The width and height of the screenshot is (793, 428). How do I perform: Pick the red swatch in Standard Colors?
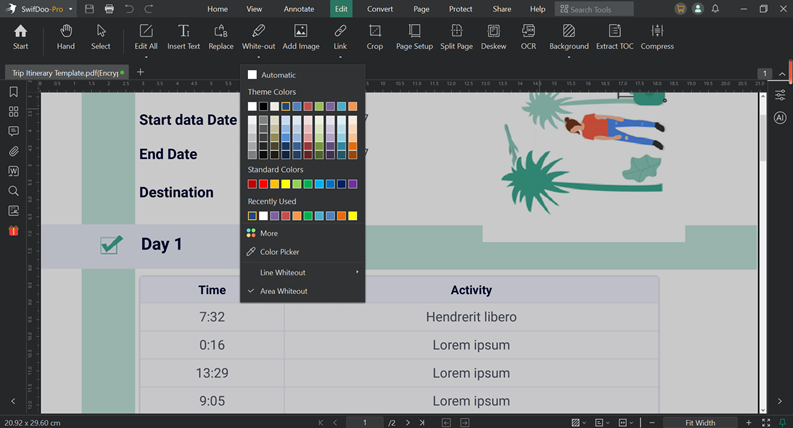point(264,184)
